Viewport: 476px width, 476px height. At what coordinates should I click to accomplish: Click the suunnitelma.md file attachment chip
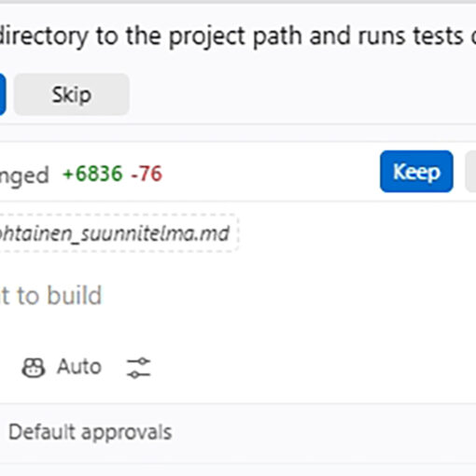pyautogui.click(x=119, y=233)
